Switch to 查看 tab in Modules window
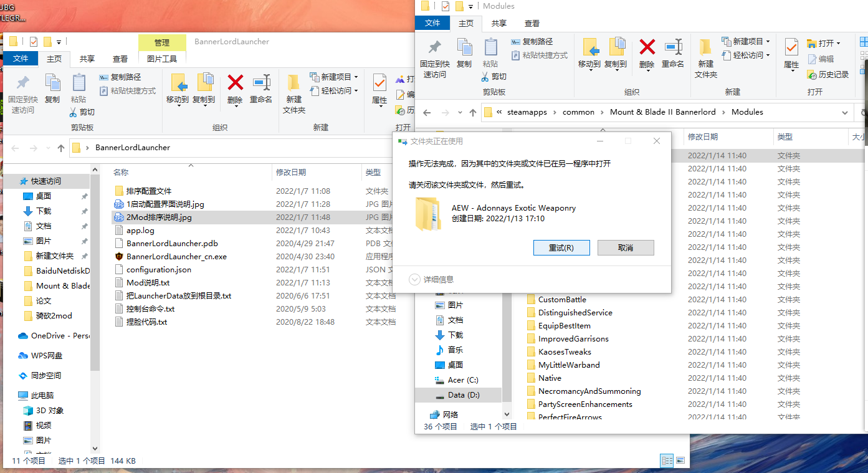868x473 pixels. pyautogui.click(x=532, y=23)
